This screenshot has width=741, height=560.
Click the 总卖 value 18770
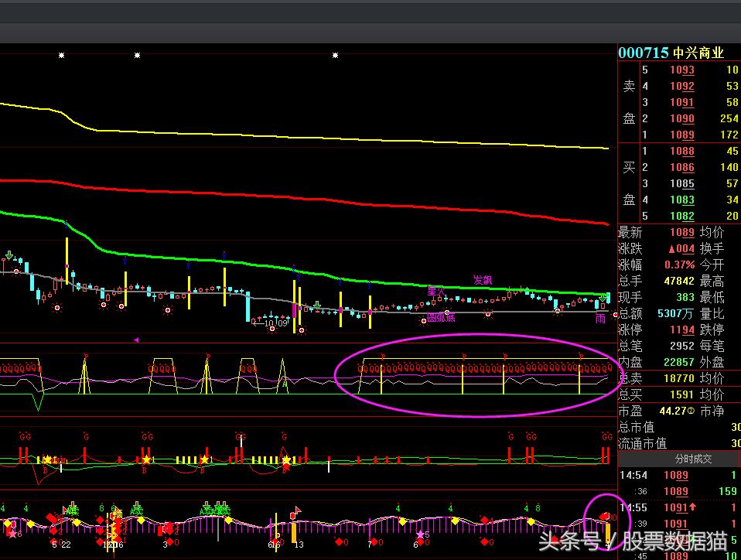click(679, 378)
